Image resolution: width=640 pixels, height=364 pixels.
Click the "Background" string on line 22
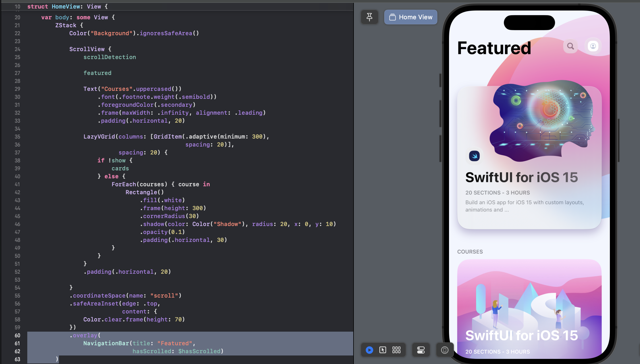coord(111,33)
